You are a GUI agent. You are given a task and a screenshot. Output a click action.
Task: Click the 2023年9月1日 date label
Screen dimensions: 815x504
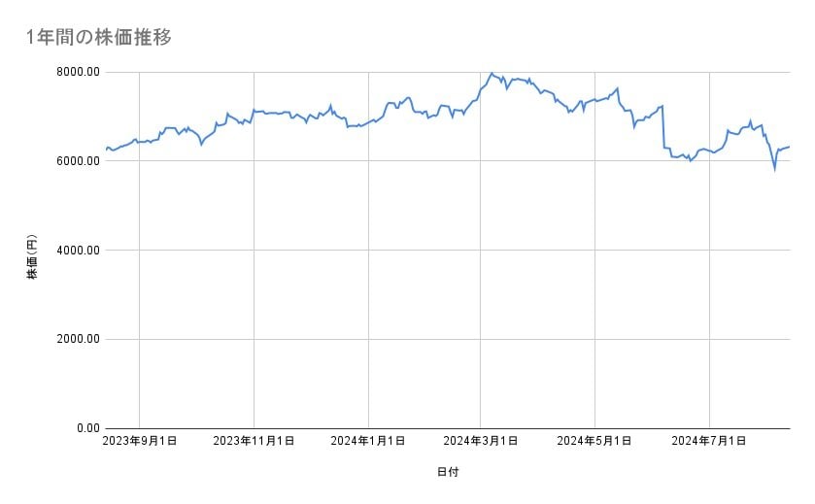click(139, 441)
